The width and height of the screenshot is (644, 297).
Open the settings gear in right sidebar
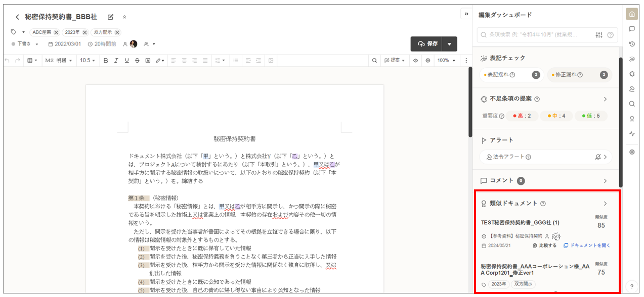click(x=632, y=152)
